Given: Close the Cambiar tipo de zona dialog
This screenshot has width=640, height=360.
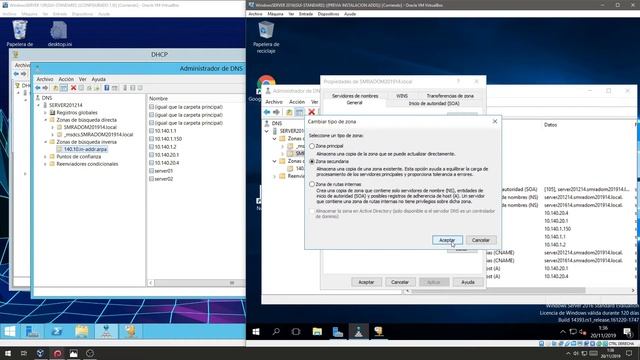Looking at the screenshot, I should pyautogui.click(x=495, y=121).
